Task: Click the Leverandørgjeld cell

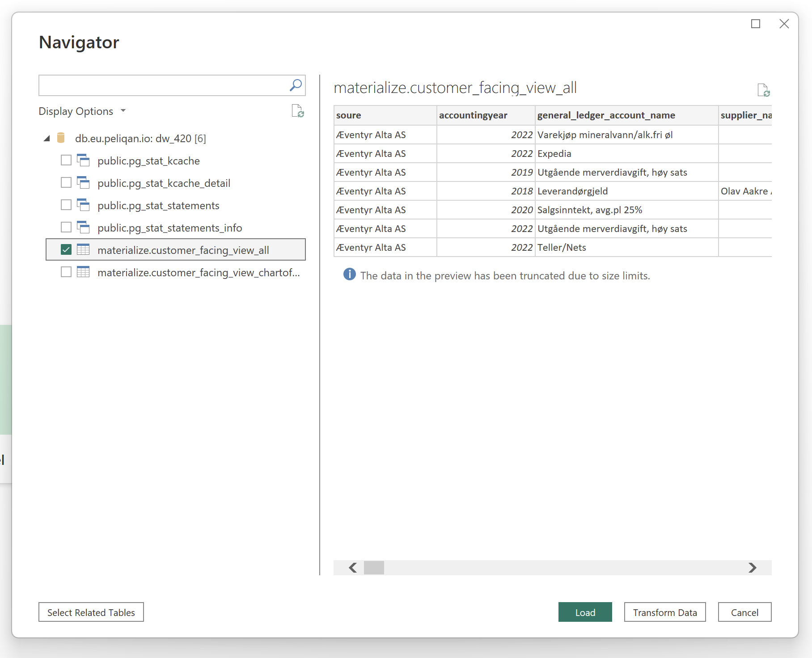Action: (626, 191)
